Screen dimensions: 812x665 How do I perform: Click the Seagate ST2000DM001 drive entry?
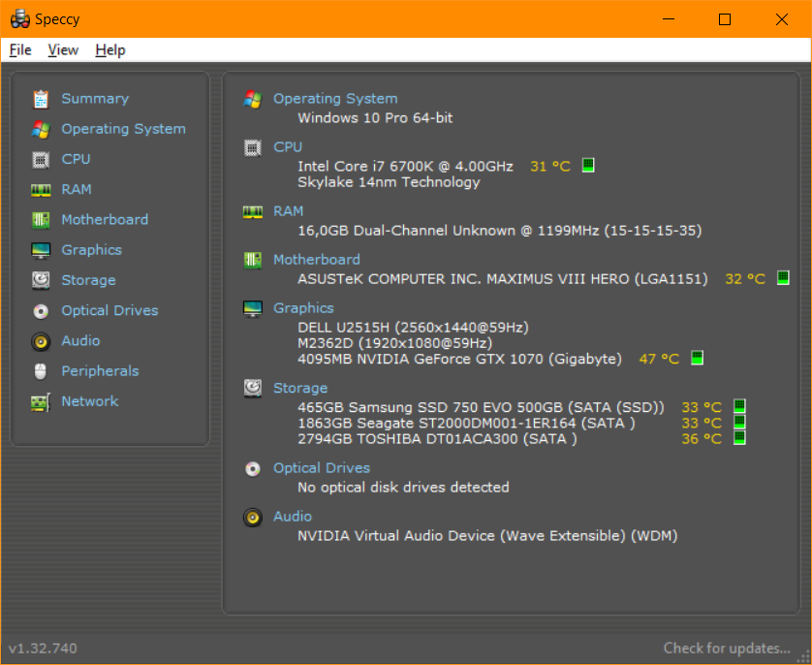tap(467, 424)
